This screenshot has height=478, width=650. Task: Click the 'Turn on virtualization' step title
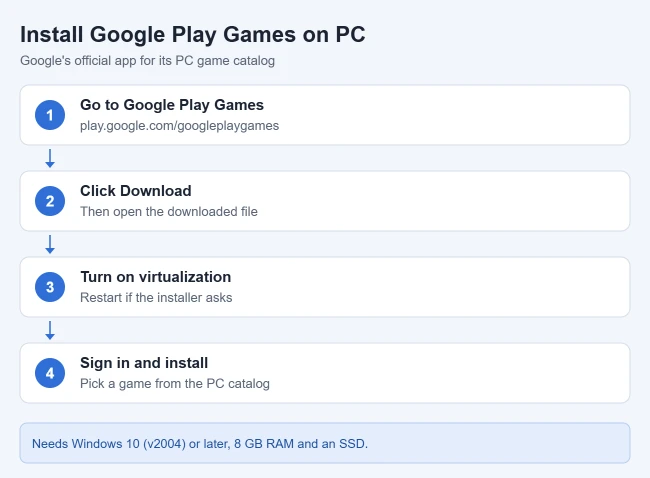[x=155, y=277]
